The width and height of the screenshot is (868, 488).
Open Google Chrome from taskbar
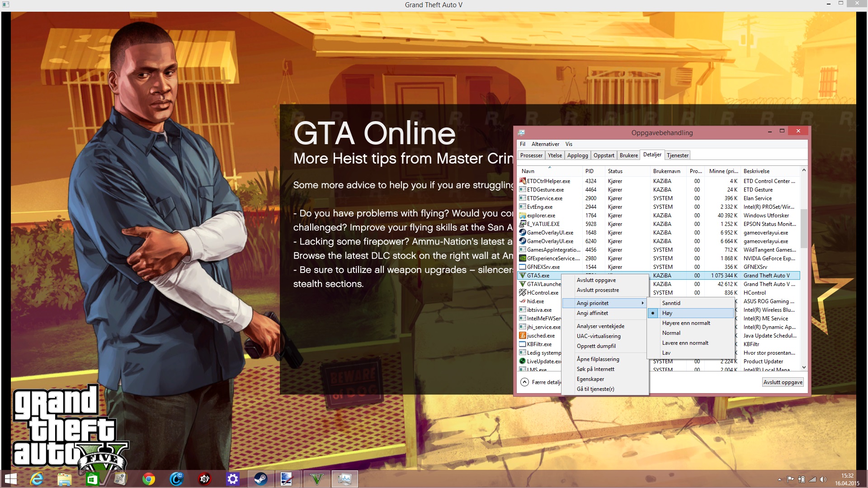[148, 479]
